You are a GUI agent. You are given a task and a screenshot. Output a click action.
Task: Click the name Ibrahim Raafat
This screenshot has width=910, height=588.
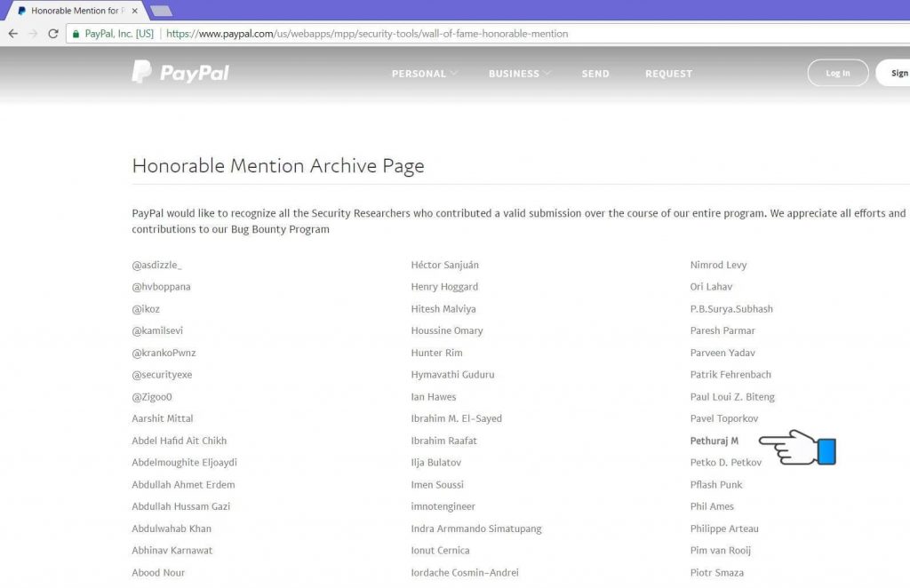coord(444,441)
